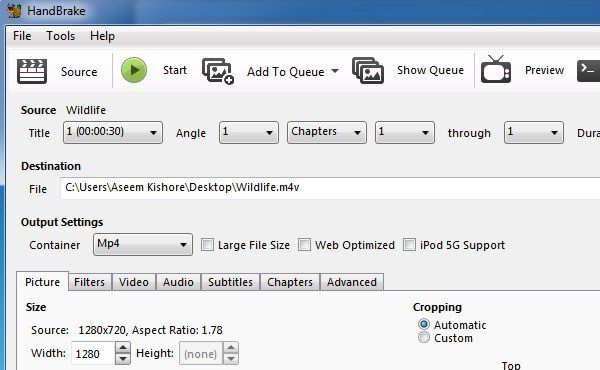This screenshot has height=370, width=600.
Task: Toggle the Web Optimized checkbox
Action: (x=305, y=244)
